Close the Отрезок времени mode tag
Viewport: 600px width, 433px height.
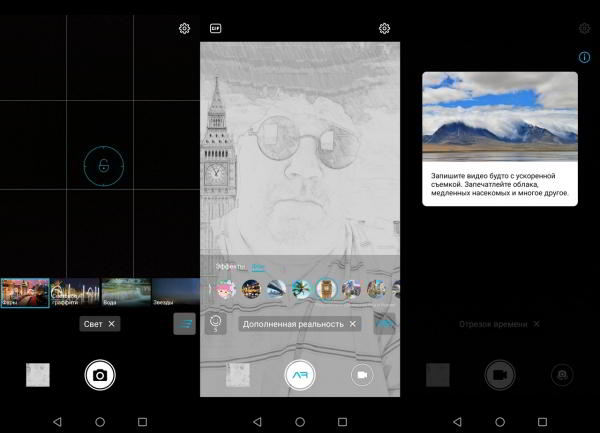[x=536, y=324]
